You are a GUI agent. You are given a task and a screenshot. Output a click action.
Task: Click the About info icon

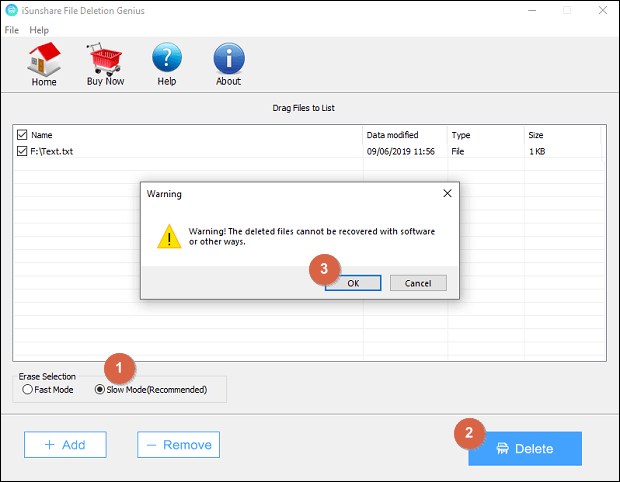point(229,64)
